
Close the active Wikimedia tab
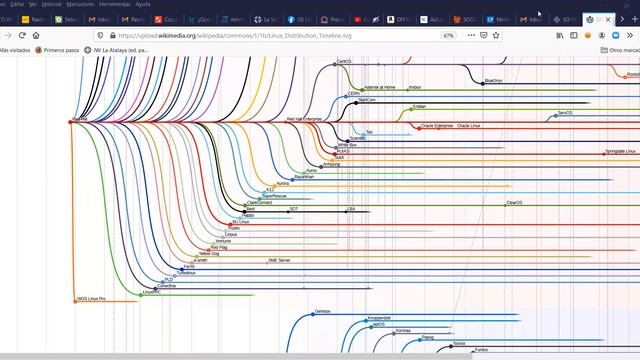tap(608, 19)
